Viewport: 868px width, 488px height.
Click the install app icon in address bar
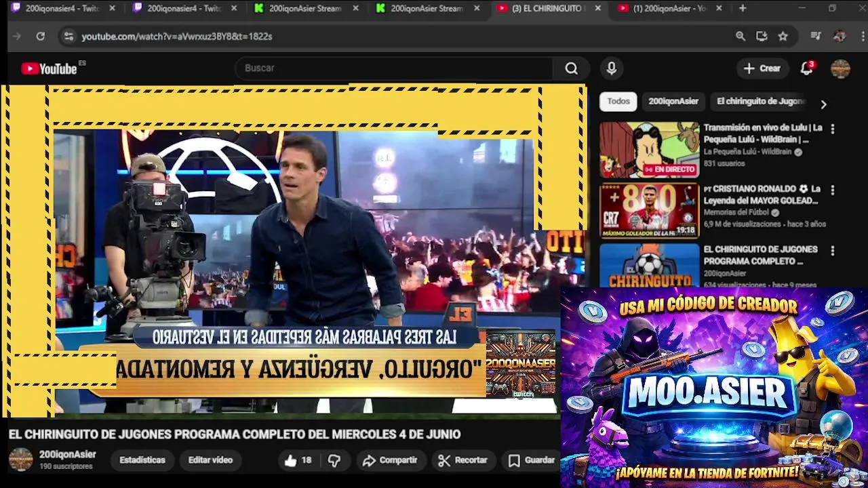click(x=762, y=37)
